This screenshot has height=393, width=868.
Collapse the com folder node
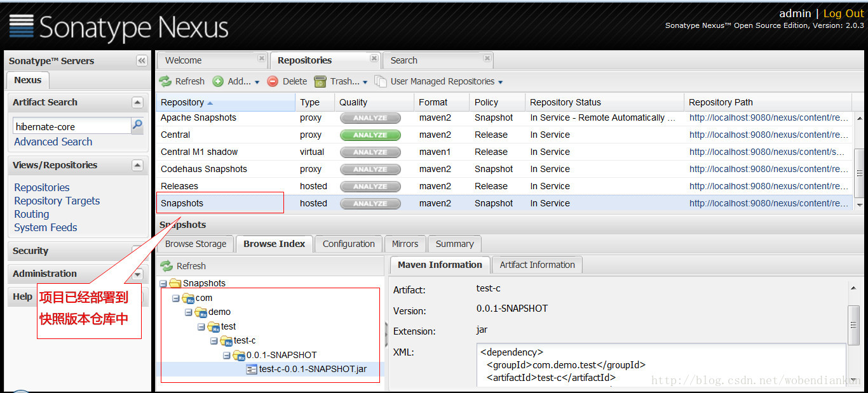175,298
